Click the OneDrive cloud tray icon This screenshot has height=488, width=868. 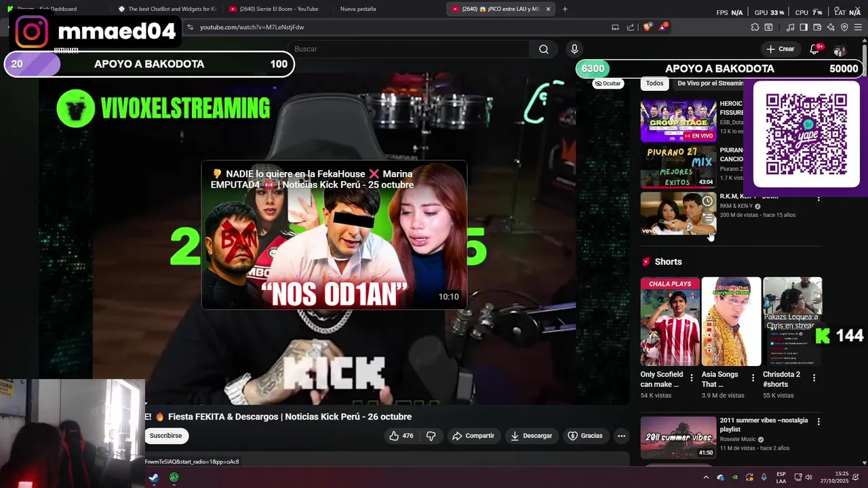click(720, 477)
